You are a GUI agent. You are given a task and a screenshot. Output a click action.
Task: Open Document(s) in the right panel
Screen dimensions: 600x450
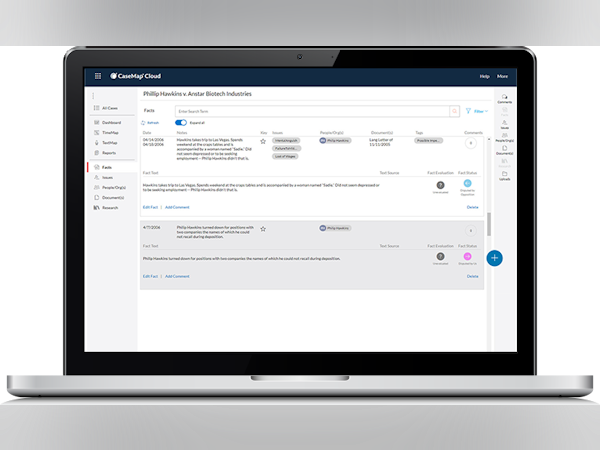504,150
